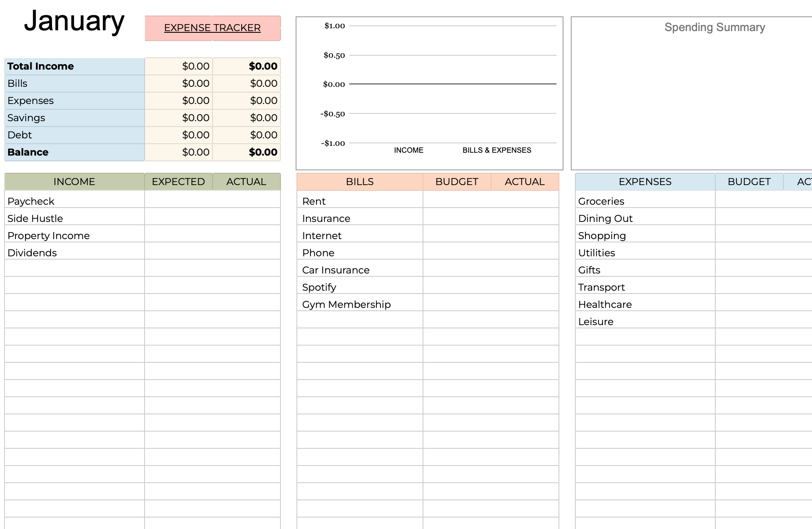Image resolution: width=812 pixels, height=529 pixels.
Task: Click the Spending Summary panel title
Action: point(715,27)
